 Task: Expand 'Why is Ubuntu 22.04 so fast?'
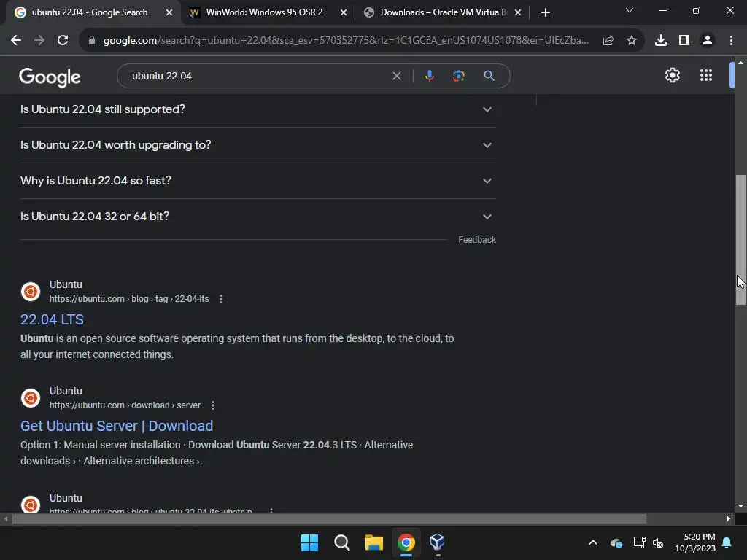(x=258, y=181)
